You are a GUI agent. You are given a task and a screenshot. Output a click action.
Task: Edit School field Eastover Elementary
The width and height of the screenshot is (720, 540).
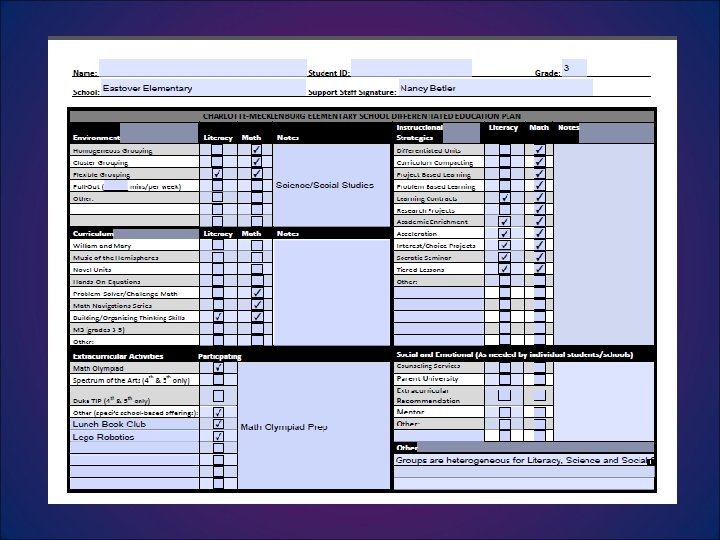[202, 87]
